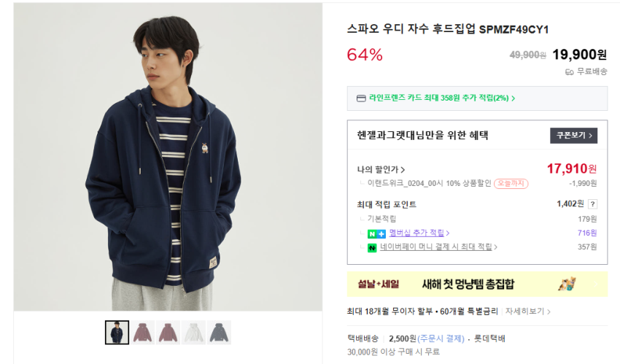
Task: Click the puppy character icon in the sale banner
Action: click(x=567, y=284)
